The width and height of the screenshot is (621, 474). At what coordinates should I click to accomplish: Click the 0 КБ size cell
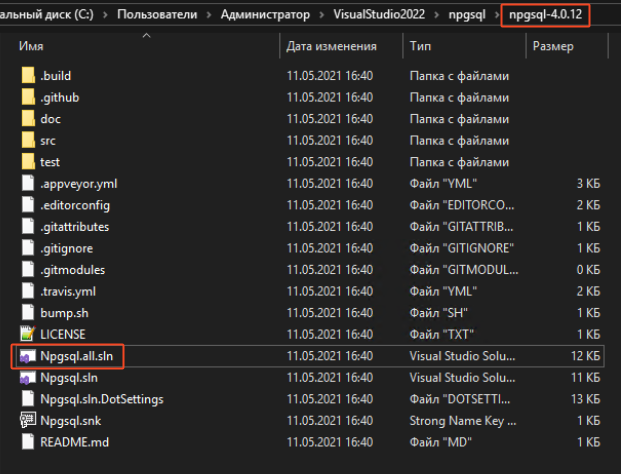588,270
